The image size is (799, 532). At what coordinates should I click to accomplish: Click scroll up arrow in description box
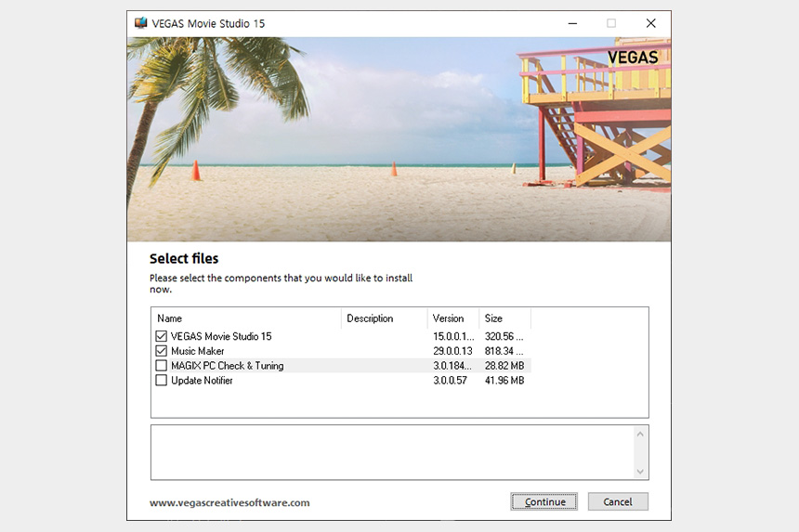(x=640, y=434)
